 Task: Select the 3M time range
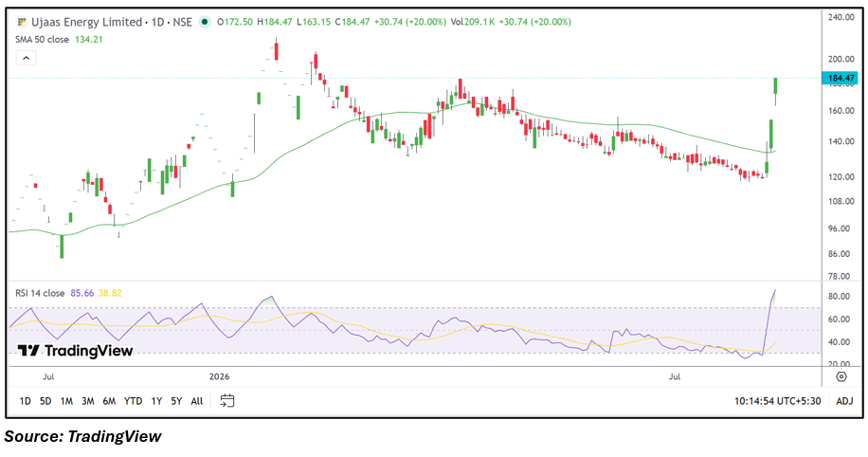click(87, 401)
